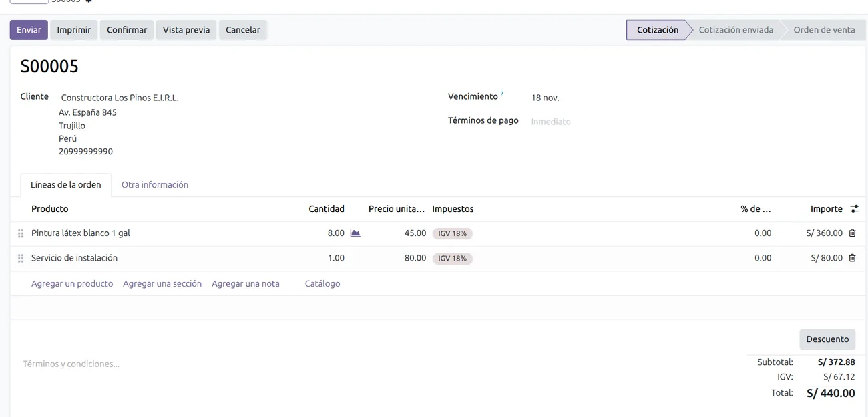Click the Vencimiento help question mark
This screenshot has height=417, width=868.
pyautogui.click(x=502, y=94)
